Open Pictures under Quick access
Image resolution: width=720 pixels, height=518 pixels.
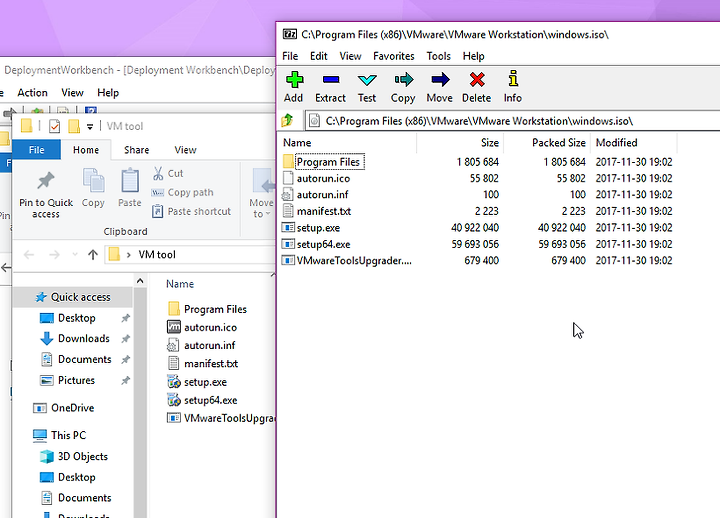tap(76, 380)
